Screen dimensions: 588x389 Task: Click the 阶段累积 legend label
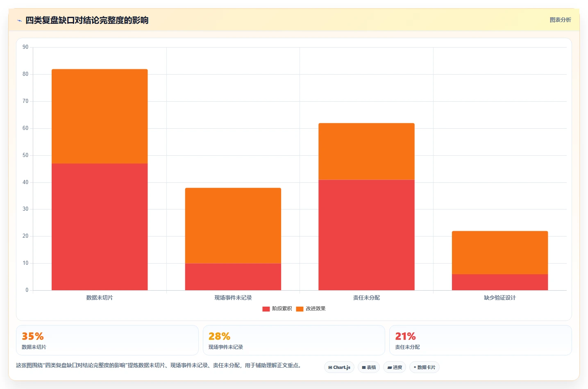coord(282,309)
